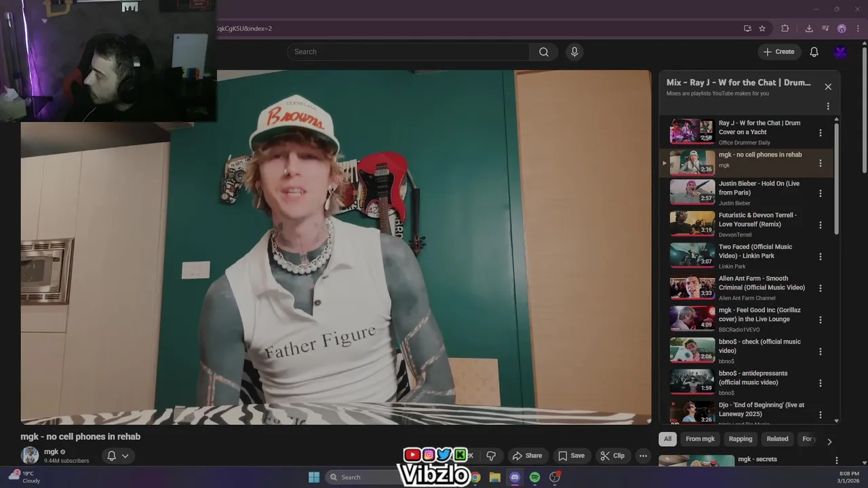This screenshot has height=488, width=868.
Task: Open options for Djo End of Beginning item
Action: tap(821, 415)
